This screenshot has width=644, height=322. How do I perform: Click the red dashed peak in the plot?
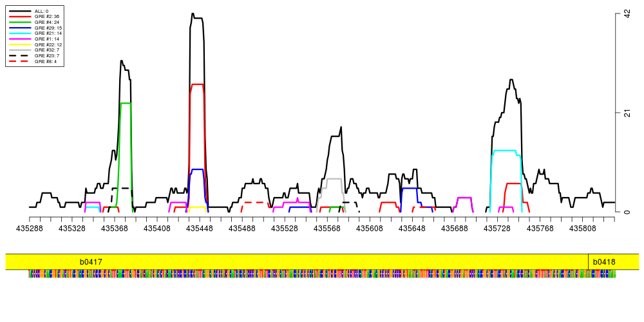click(x=256, y=202)
